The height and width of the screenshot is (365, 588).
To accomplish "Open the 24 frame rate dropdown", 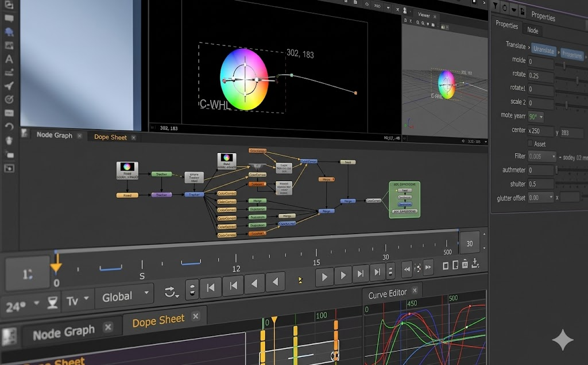I will (x=36, y=303).
